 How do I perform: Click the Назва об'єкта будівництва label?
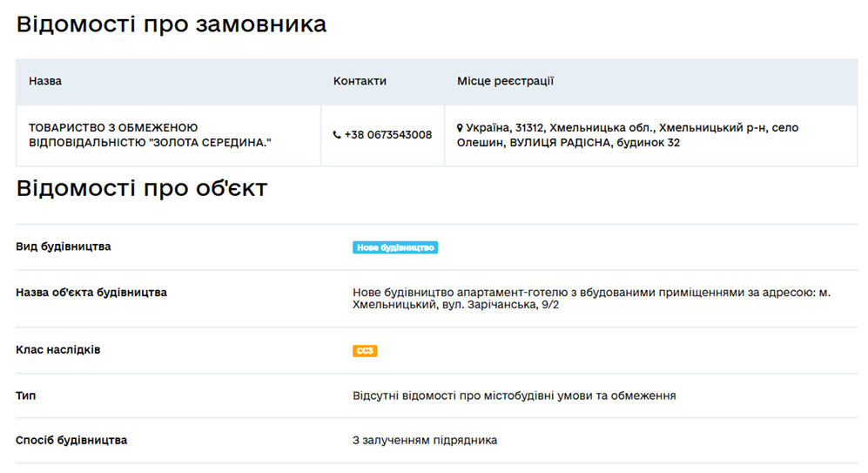[x=91, y=293]
